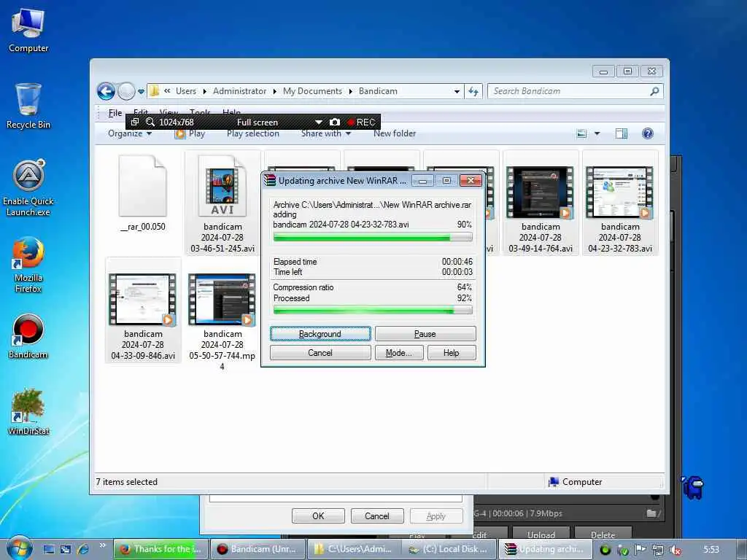Image resolution: width=747 pixels, height=560 pixels.
Task: Click the change view icon in Explorer
Action: point(581,134)
